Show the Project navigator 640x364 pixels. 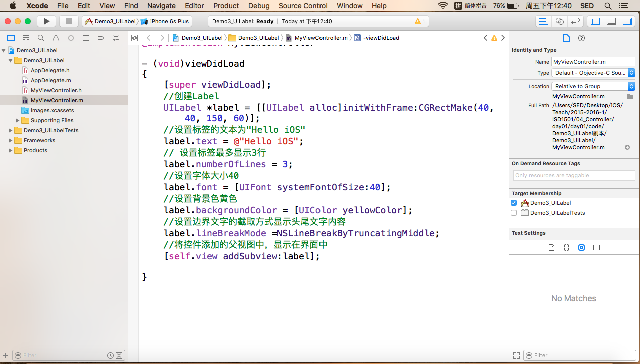tap(11, 38)
